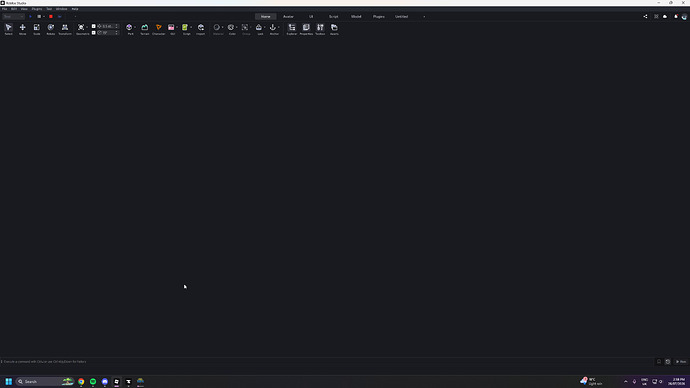
Task: Click the move snap increment field
Action: pyautogui.click(x=107, y=26)
